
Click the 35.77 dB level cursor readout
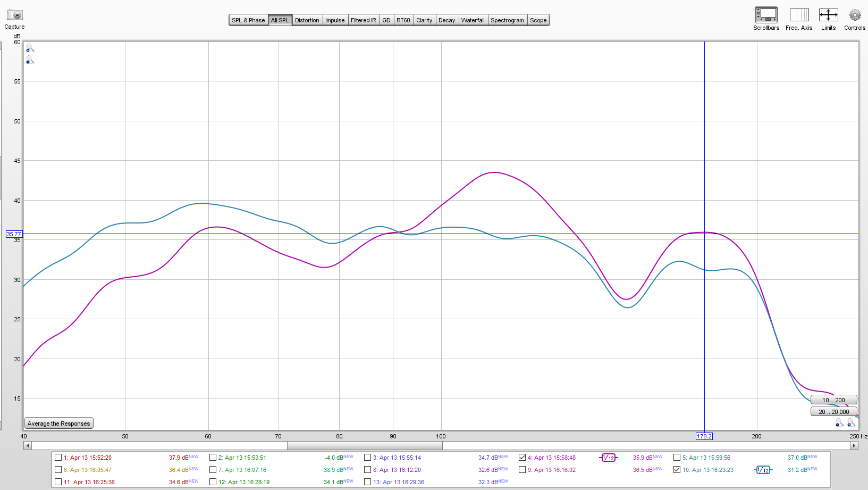(14, 234)
